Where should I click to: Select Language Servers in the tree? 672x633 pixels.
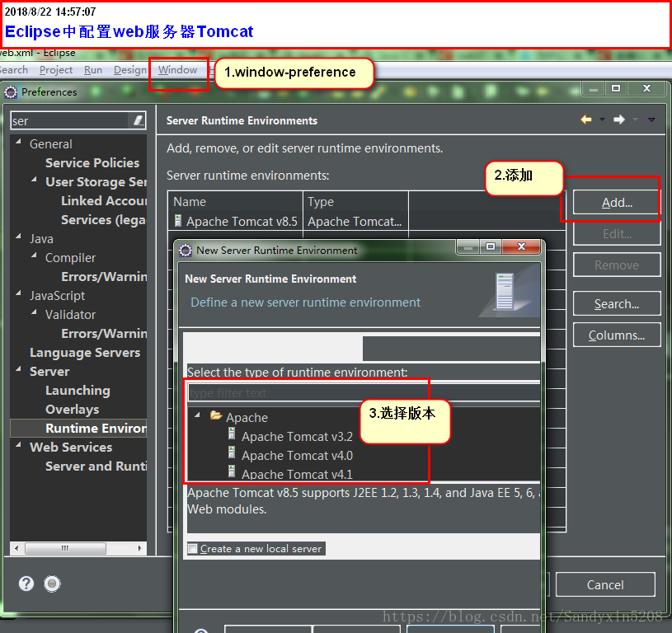tap(85, 353)
